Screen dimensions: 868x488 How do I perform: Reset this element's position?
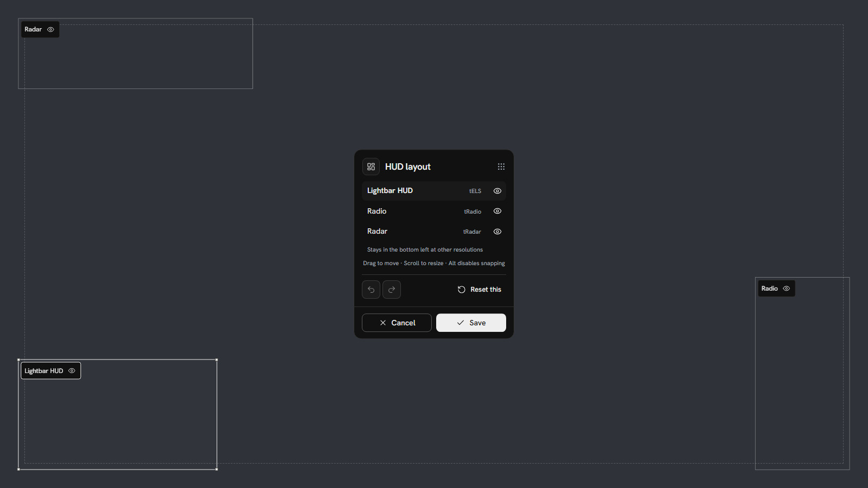(x=480, y=290)
